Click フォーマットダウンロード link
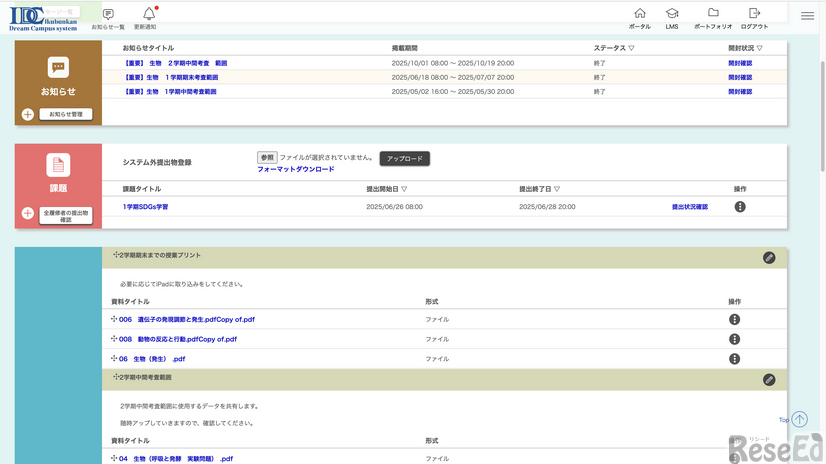826x464 pixels. pos(296,169)
